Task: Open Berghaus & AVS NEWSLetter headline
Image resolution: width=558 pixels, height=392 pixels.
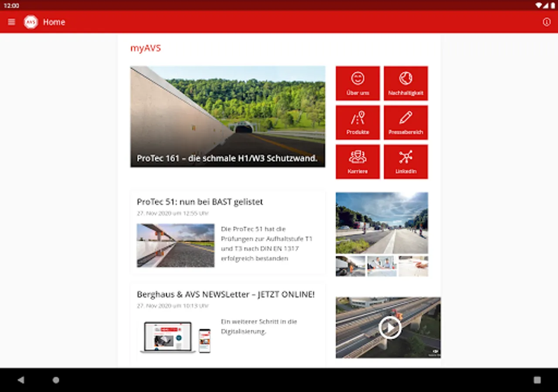Action: click(x=226, y=294)
